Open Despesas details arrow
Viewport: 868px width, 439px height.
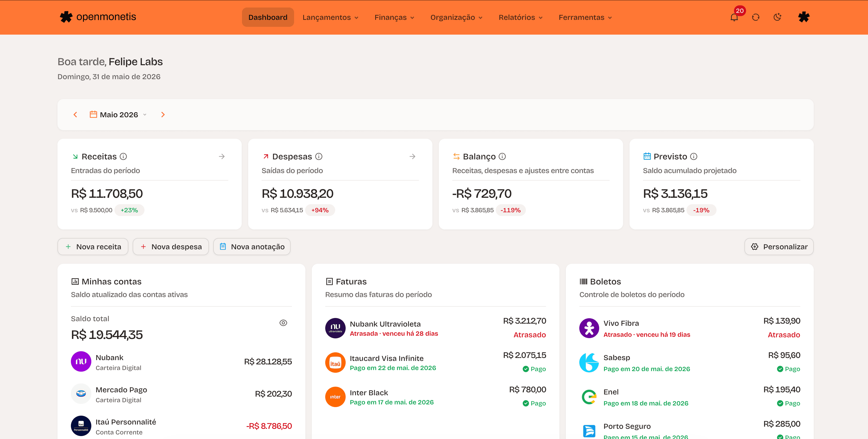[412, 156]
